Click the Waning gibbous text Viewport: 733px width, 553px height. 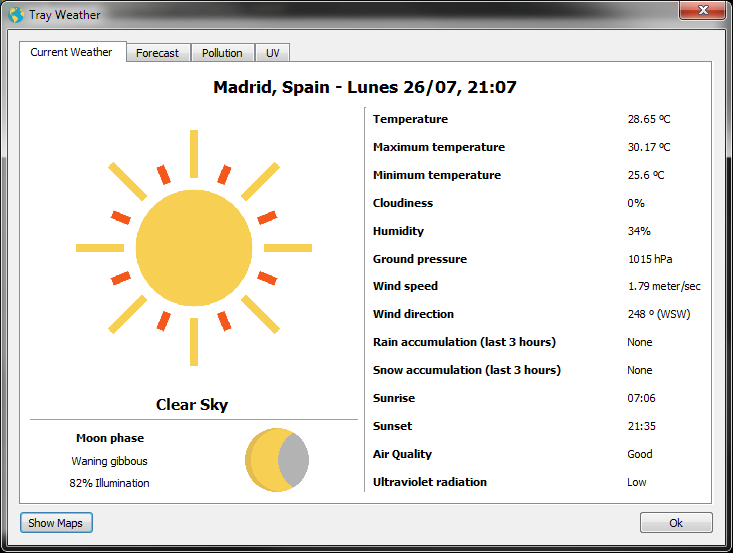point(109,461)
